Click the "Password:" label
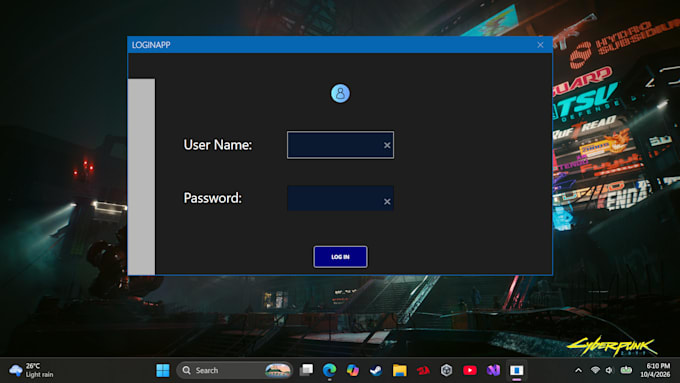This screenshot has width=680, height=383. point(212,198)
